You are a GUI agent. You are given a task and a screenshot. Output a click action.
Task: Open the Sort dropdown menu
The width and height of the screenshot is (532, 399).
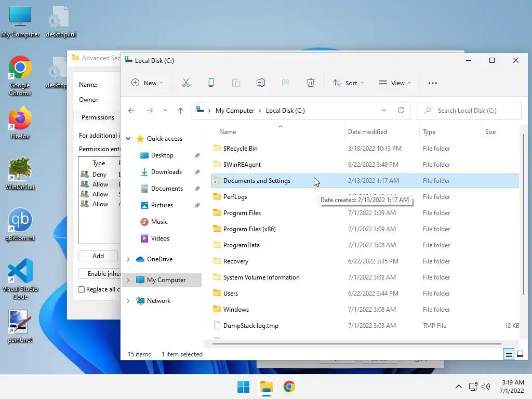pos(348,83)
